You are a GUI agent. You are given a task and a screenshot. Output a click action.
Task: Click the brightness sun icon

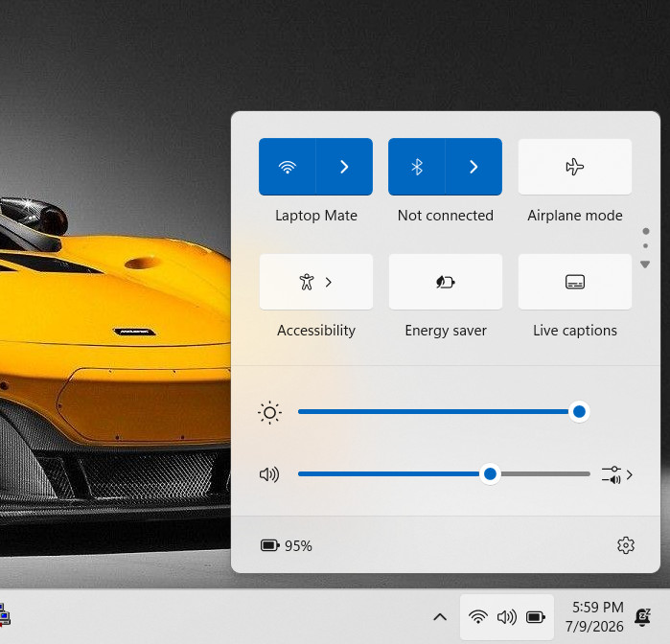pyautogui.click(x=269, y=412)
